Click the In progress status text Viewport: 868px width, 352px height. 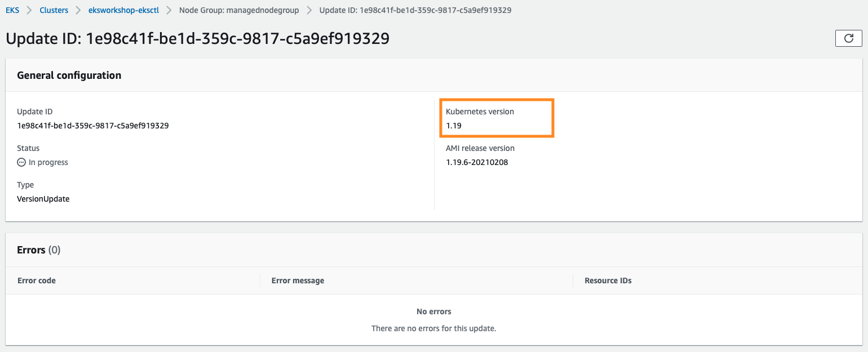(48, 162)
